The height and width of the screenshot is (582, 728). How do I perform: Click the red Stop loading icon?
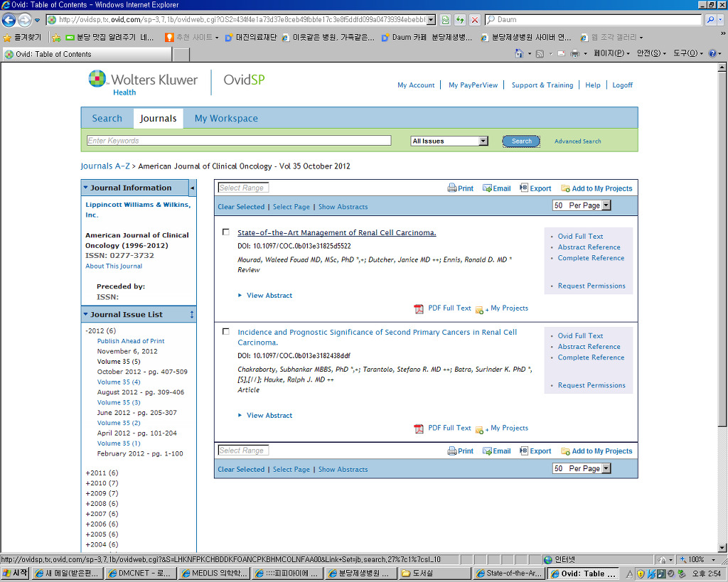[474, 20]
